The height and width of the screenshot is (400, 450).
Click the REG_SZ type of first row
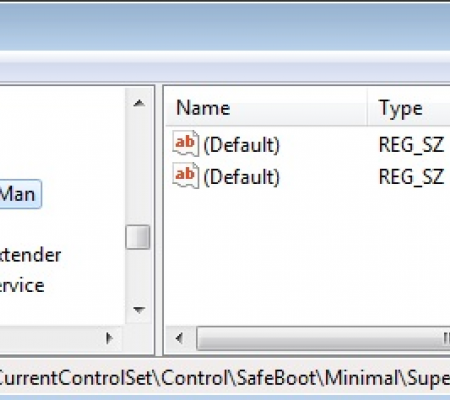tap(411, 145)
